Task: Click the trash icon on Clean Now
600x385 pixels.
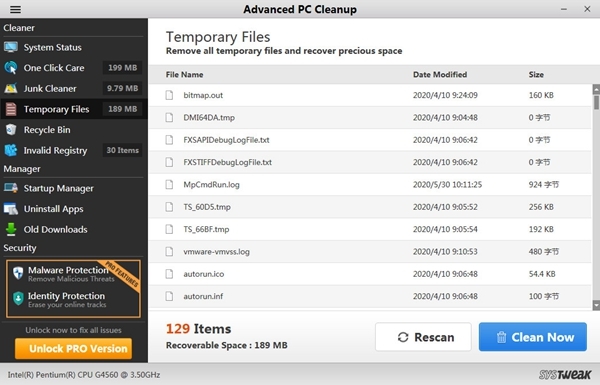Action: click(x=501, y=337)
